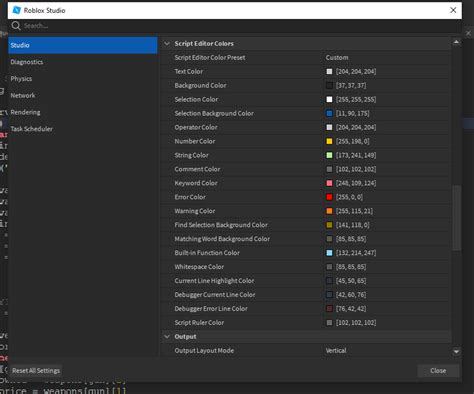Click the Selection Color swatch

(329, 100)
